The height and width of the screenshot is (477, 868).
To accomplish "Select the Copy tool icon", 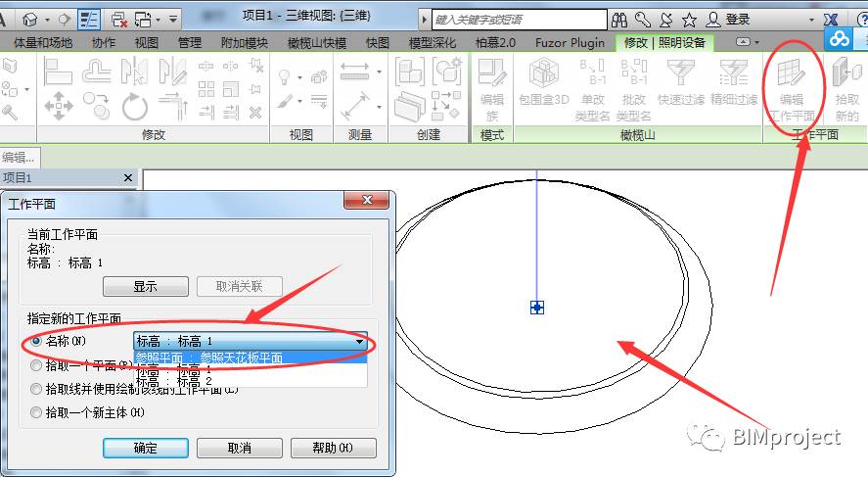I will tap(96, 105).
